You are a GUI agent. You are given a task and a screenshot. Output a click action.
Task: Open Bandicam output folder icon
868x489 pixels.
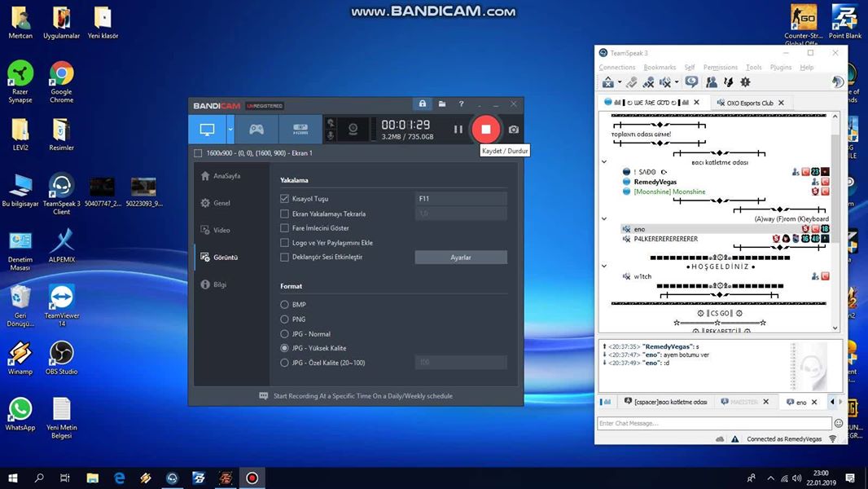tap(442, 104)
